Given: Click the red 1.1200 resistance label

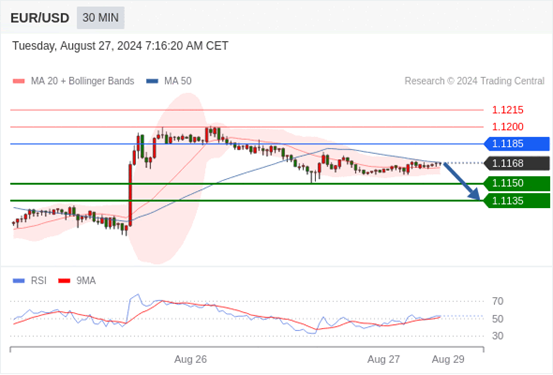Looking at the screenshot, I should pos(508,127).
